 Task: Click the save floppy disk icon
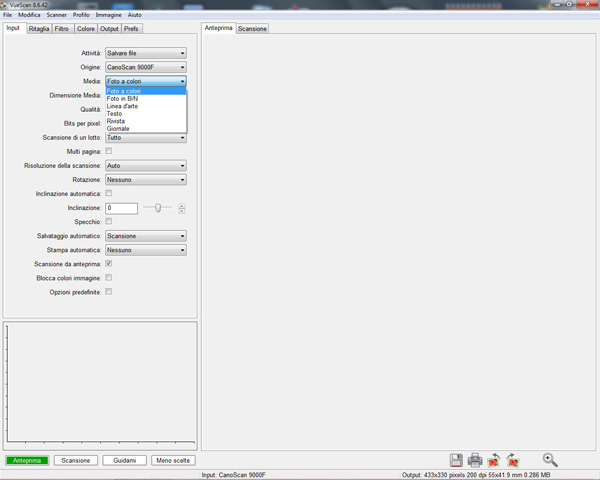[456, 460]
